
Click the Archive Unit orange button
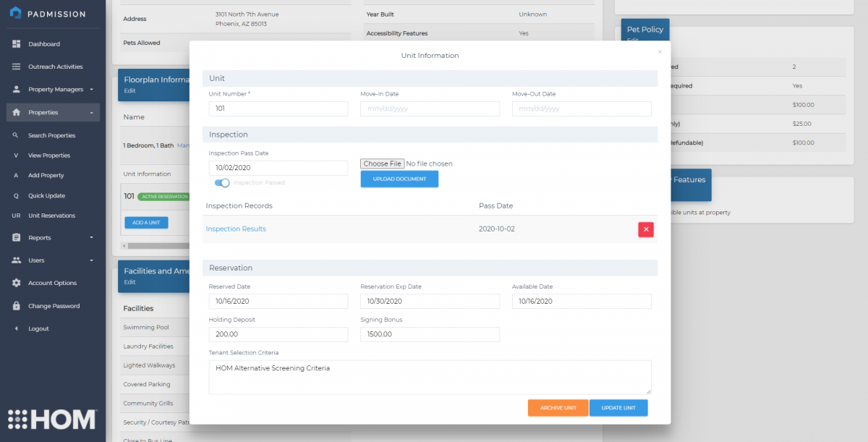point(558,408)
